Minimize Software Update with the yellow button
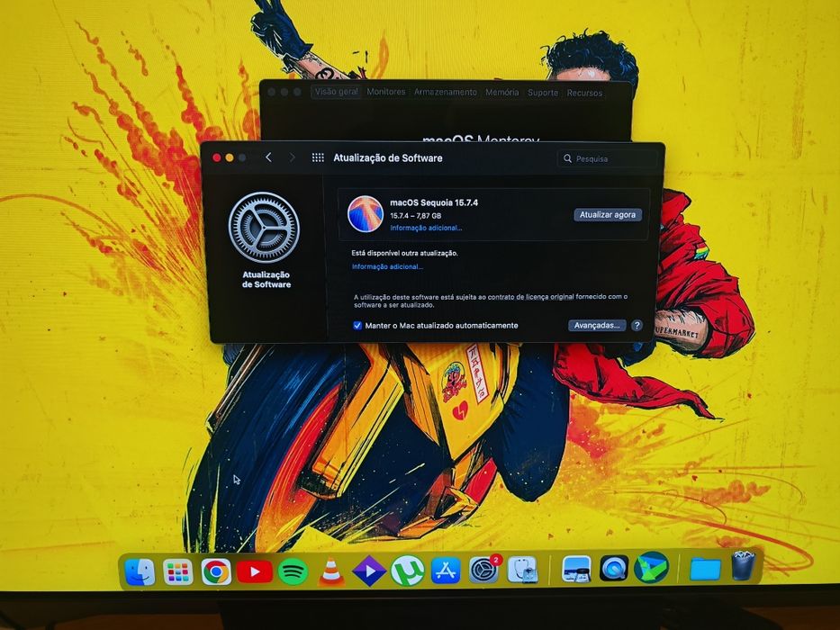 click(230, 157)
